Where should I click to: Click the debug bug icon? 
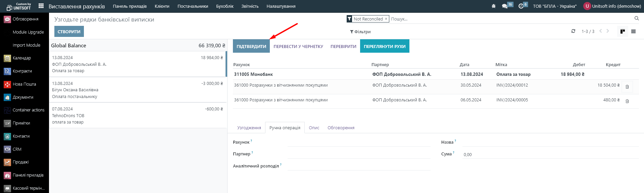tap(493, 6)
